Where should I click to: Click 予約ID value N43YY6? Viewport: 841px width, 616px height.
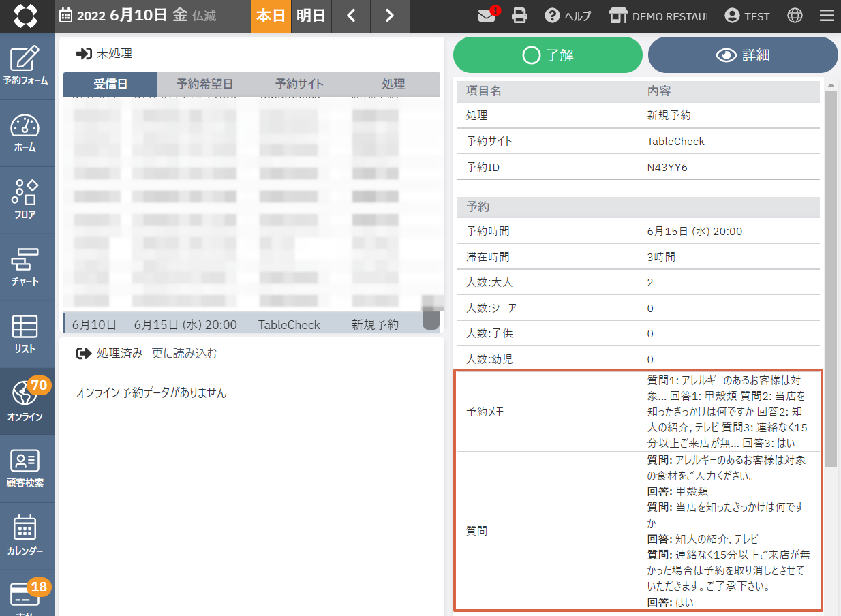(x=667, y=167)
